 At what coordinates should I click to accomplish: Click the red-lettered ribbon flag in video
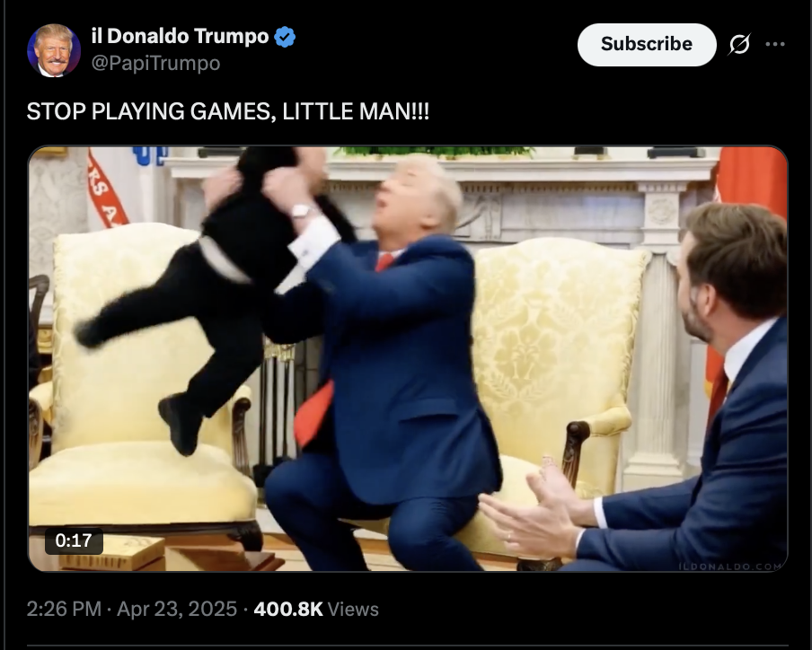point(106,189)
